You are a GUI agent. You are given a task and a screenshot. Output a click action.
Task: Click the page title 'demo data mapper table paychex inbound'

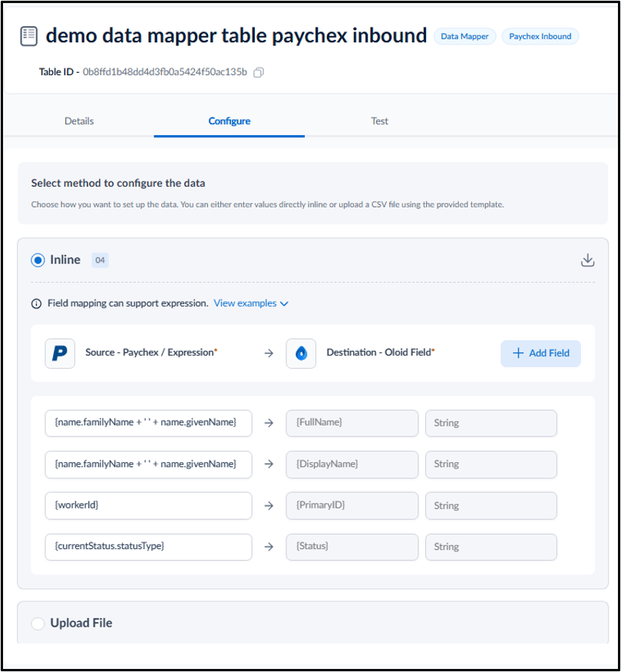236,35
